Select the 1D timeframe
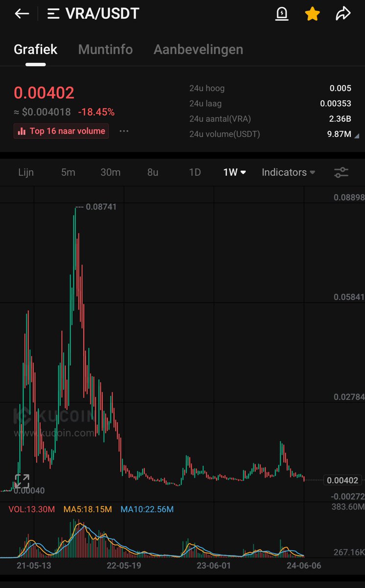 (195, 172)
